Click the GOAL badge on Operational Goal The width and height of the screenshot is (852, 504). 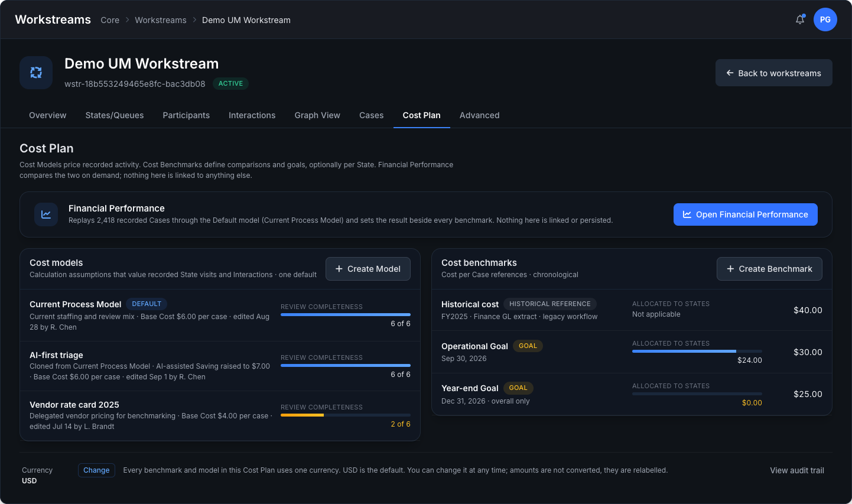[x=528, y=346]
